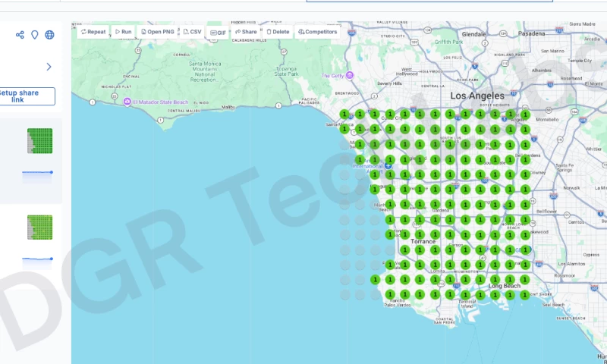This screenshot has width=607, height=364.
Task: Open PNG export of the map
Action: [x=157, y=32]
